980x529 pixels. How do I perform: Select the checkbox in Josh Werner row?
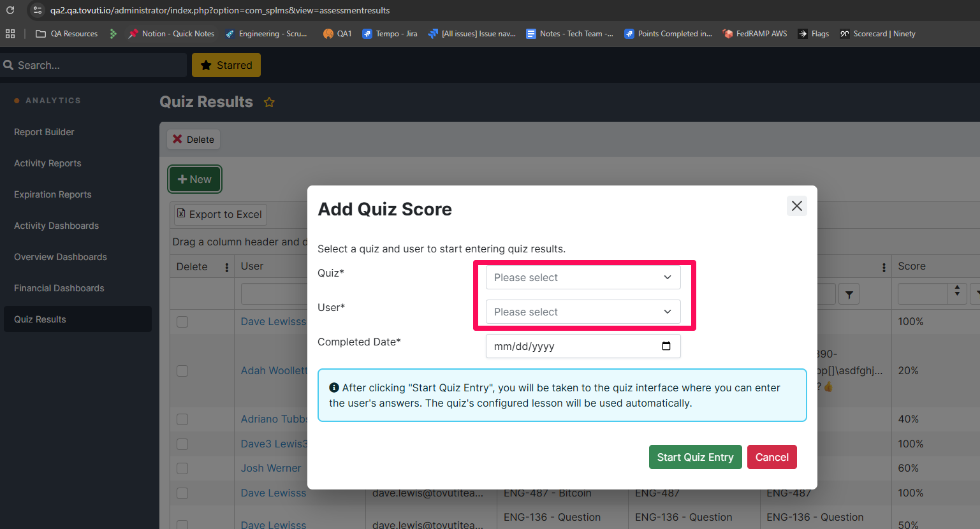coord(182,468)
